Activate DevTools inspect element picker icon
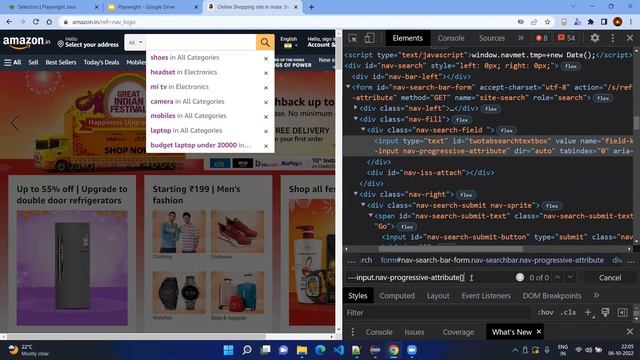640x360 pixels. point(353,38)
